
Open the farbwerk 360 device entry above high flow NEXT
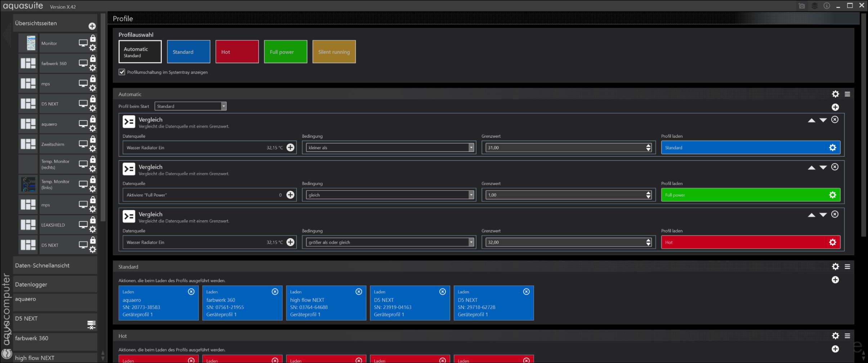55,341
